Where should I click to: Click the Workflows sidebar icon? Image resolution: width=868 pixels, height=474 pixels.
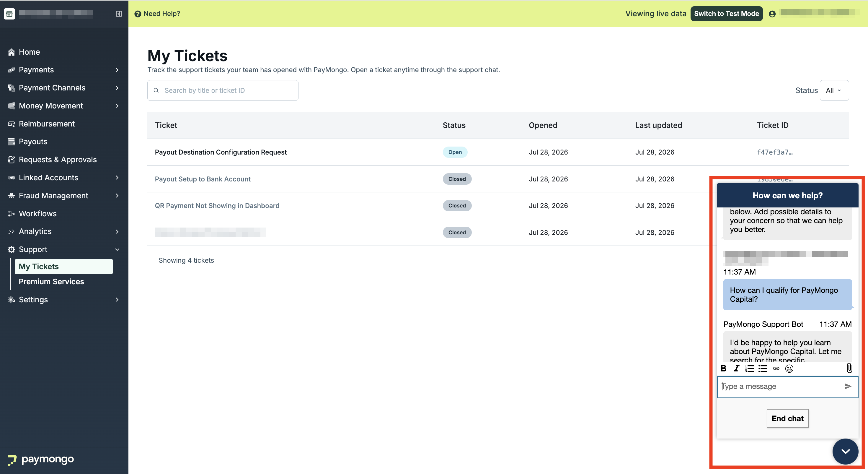[x=12, y=214]
